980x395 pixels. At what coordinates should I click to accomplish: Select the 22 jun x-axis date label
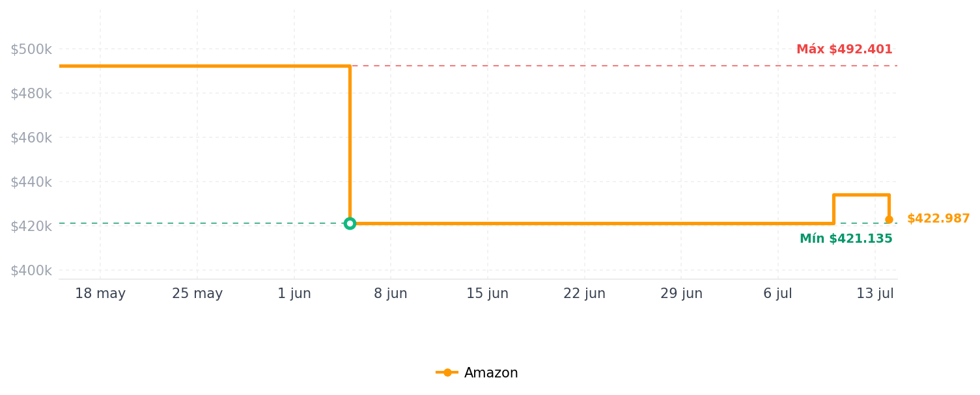585,293
